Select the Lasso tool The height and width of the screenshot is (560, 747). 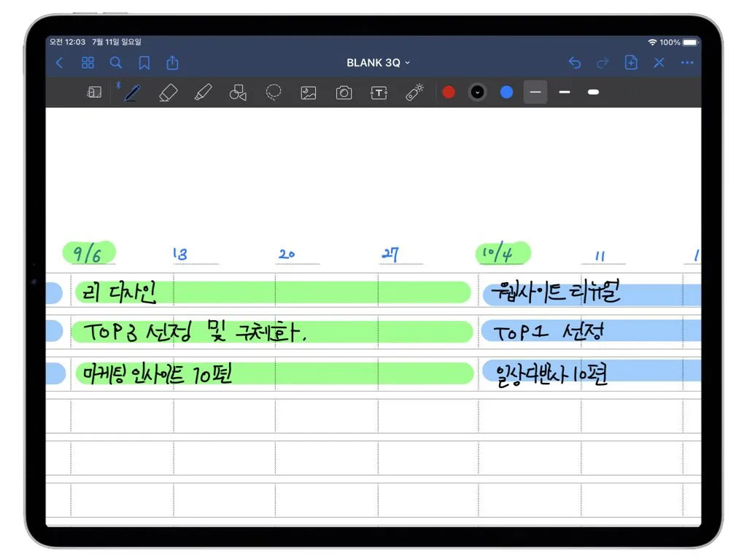click(274, 93)
